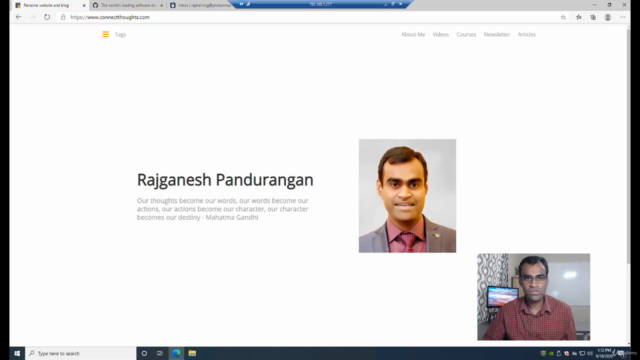Screen dimensions: 640x360
Task: Click the taskbar clock and date
Action: [x=605, y=353]
